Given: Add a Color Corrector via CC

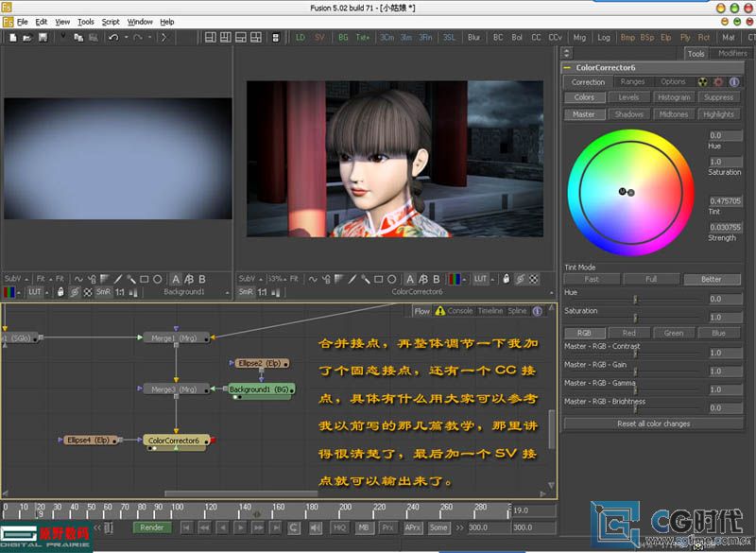Looking at the screenshot, I should click(x=536, y=38).
